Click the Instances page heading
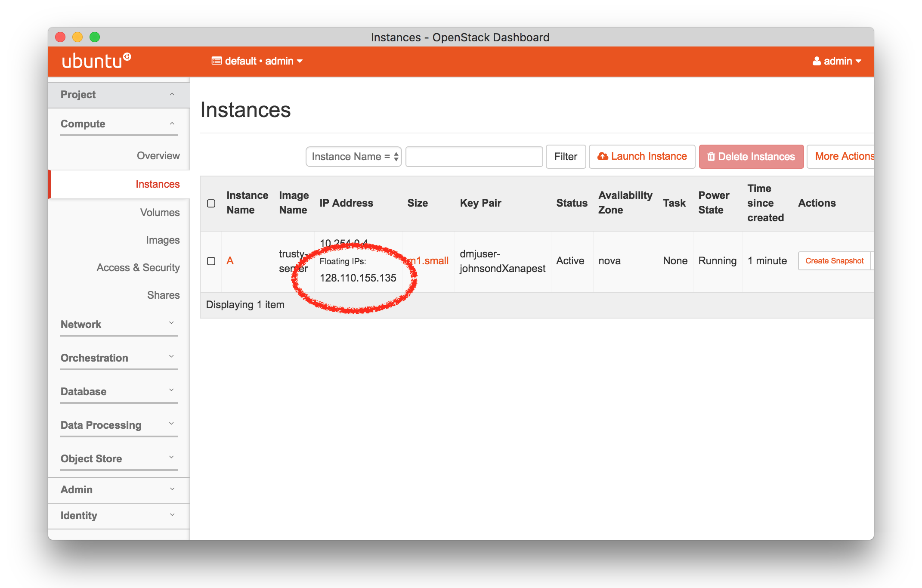This screenshot has height=588, width=922. (245, 110)
